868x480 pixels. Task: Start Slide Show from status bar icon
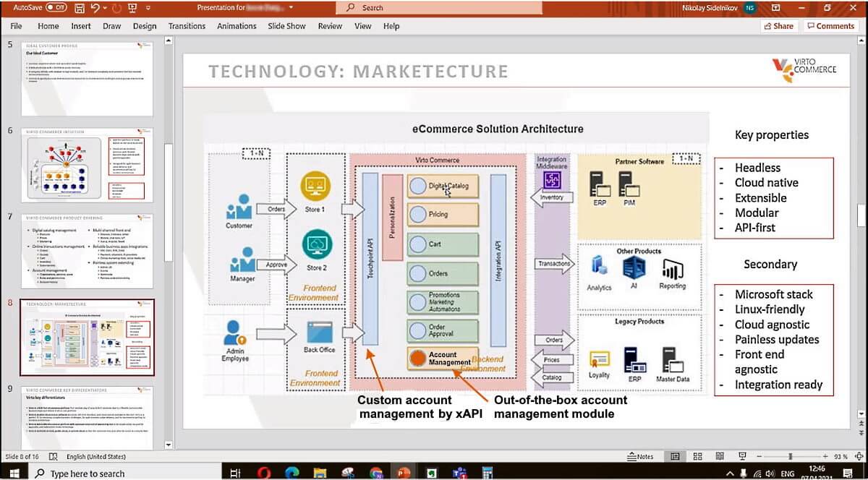pos(743,457)
